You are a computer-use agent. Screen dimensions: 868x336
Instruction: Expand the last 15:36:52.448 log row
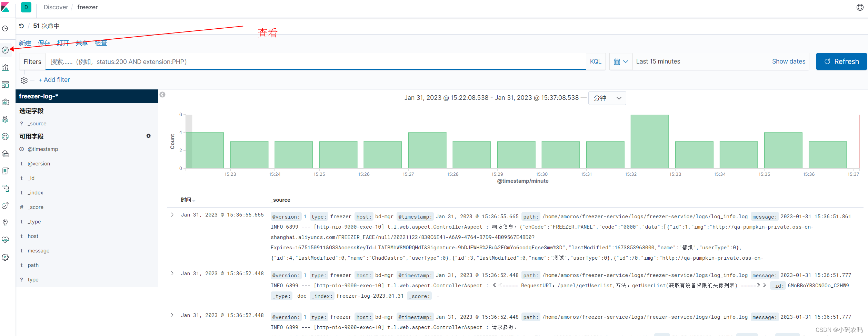[x=172, y=315]
